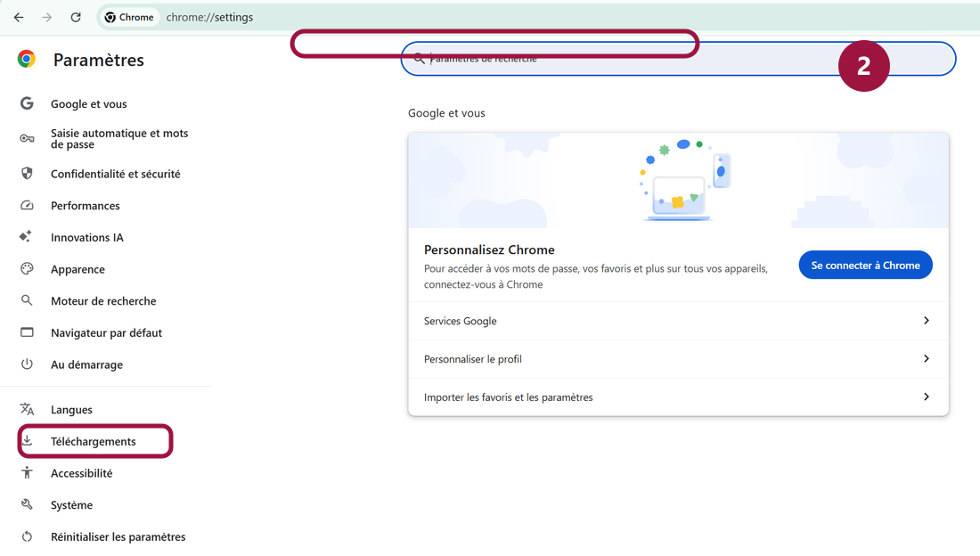The height and width of the screenshot is (556, 980).
Task: Click the magnifier icon in the settings search box
Action: tap(420, 59)
